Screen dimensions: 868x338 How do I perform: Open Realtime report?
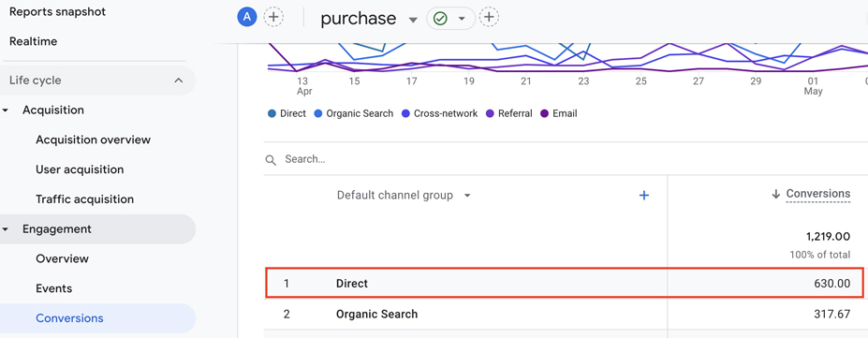33,41
